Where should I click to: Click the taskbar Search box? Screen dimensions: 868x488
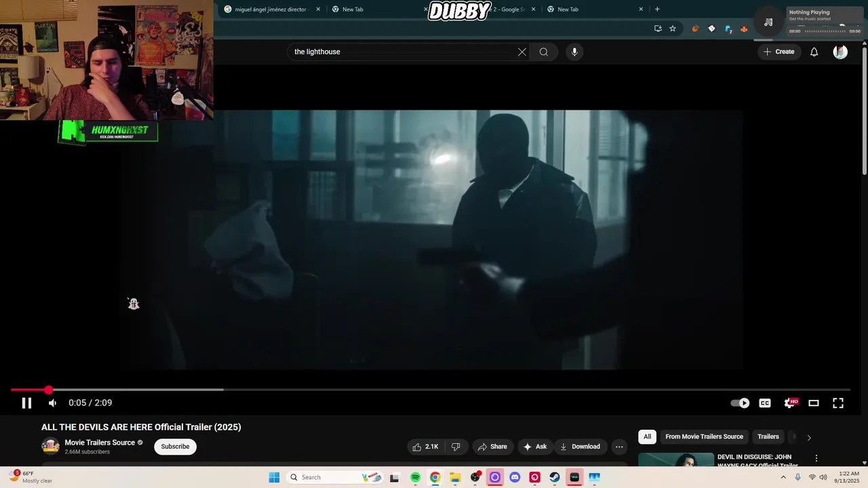pyautogui.click(x=336, y=477)
